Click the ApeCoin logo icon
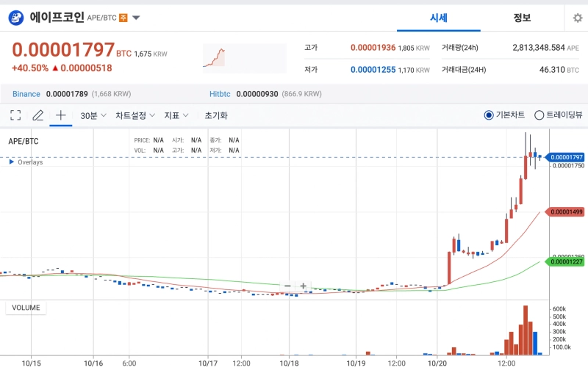The image size is (588, 373). tap(15, 18)
